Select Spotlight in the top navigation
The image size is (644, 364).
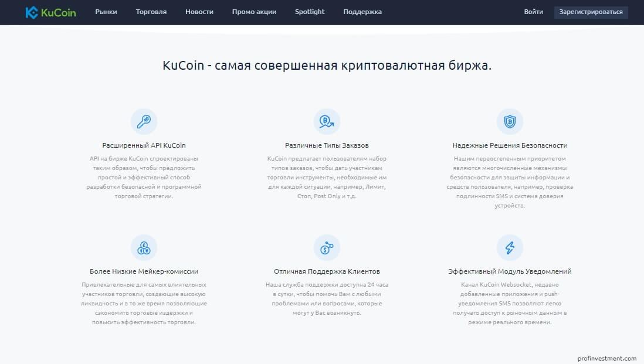310,12
